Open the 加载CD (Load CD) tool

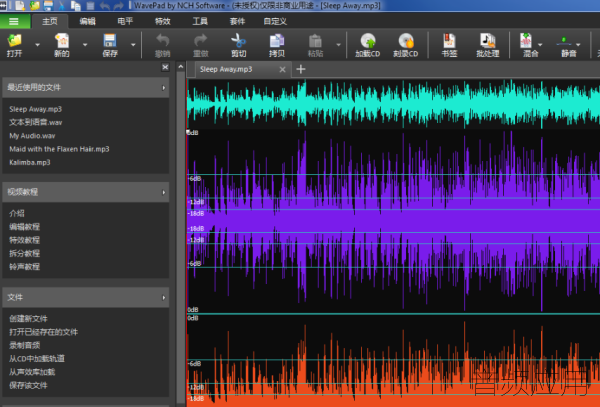(x=368, y=41)
